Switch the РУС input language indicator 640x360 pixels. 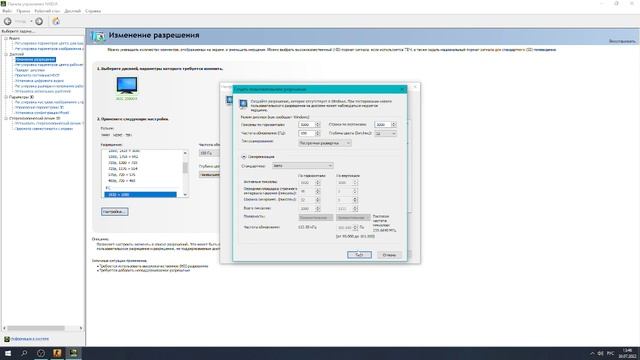point(611,353)
